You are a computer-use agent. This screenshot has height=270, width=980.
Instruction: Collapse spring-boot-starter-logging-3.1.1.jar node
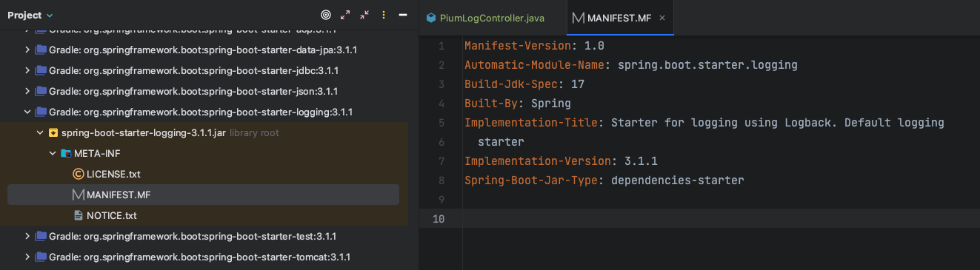pos(40,133)
